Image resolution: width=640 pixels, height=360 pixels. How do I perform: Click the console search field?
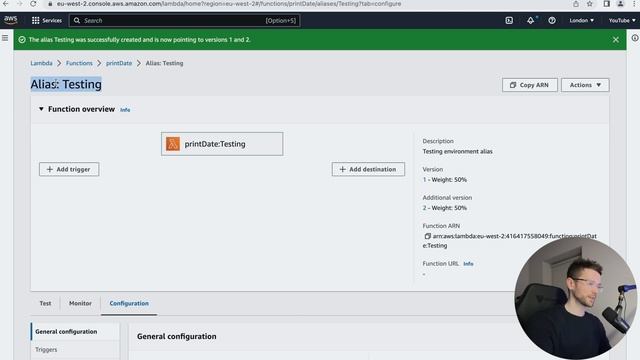coord(184,20)
